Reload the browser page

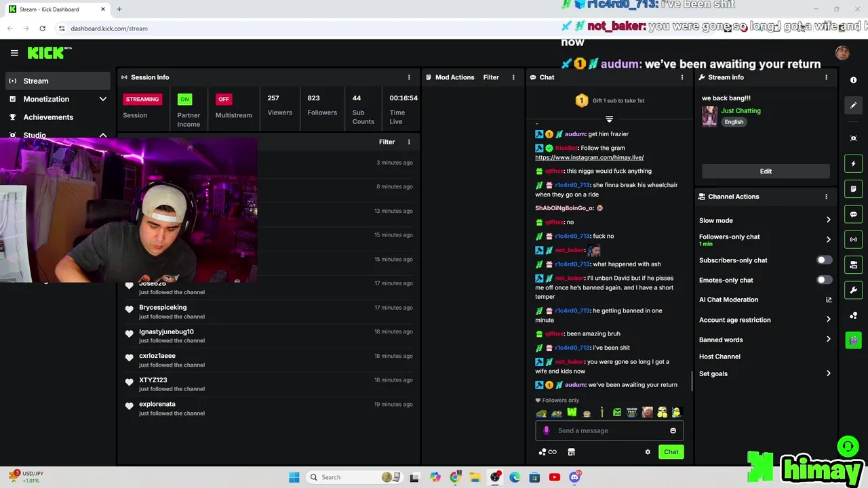[42, 28]
